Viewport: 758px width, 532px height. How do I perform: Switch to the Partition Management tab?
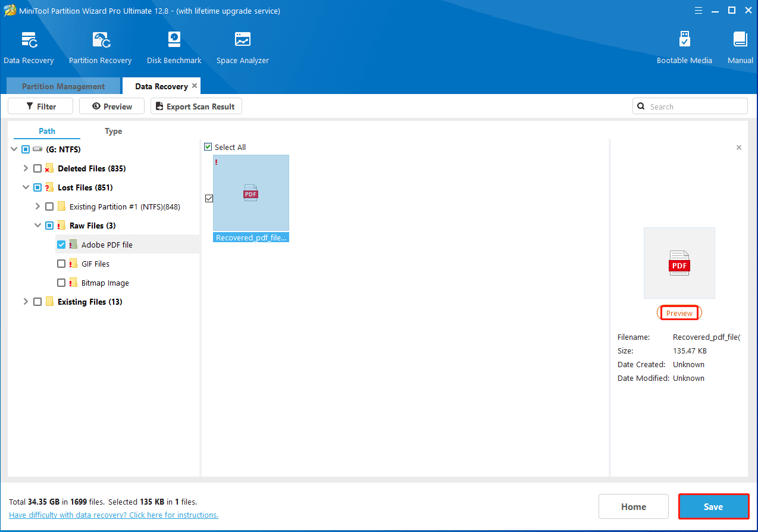(63, 86)
